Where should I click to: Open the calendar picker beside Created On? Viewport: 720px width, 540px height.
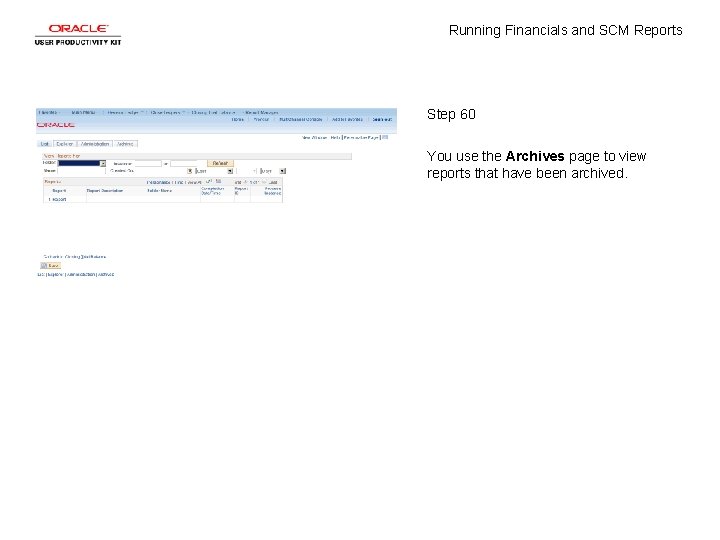click(x=190, y=171)
